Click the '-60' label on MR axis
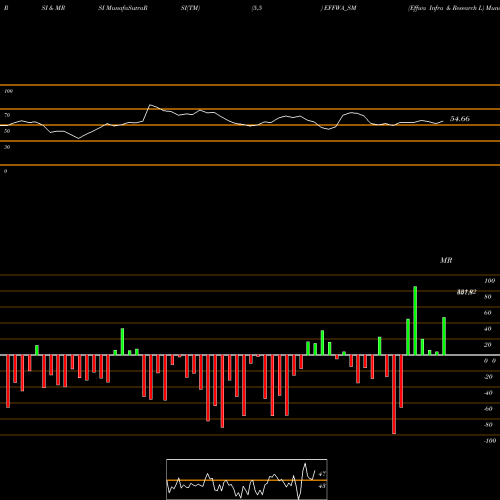Image resolution: width=500 pixels, height=500 pixels. pyautogui.click(x=488, y=409)
